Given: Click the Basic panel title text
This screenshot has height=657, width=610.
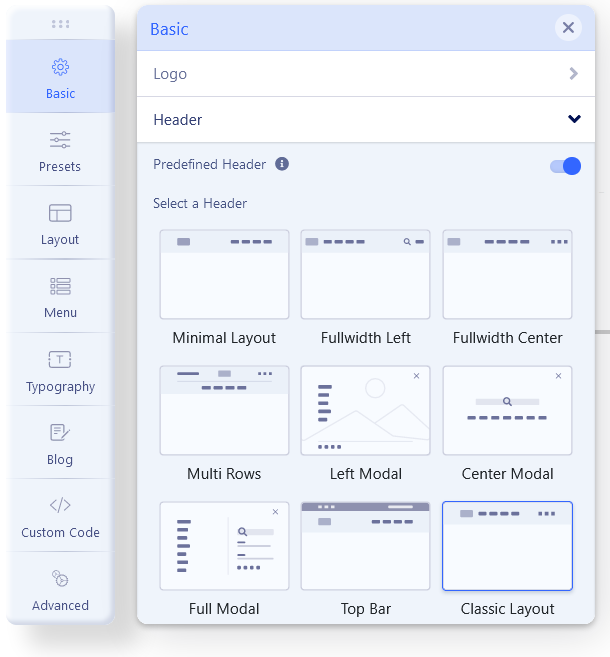Looking at the screenshot, I should (x=169, y=29).
